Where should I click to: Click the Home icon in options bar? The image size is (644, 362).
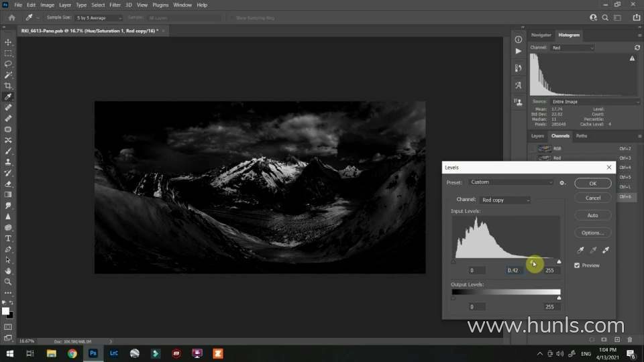click(11, 17)
